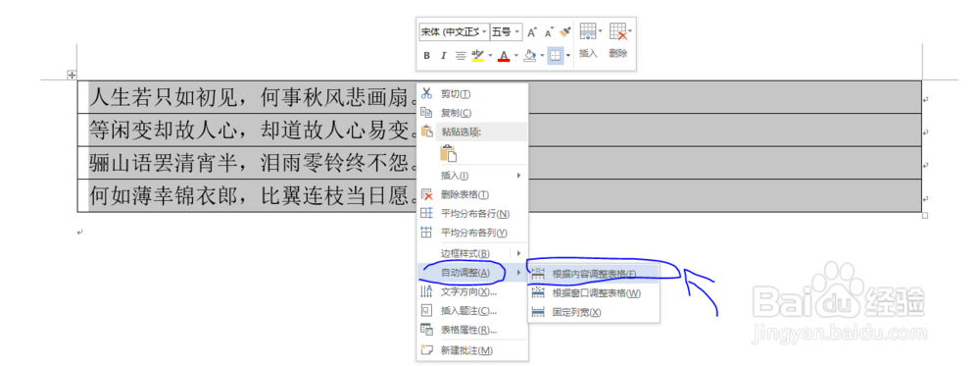Click the delete table icon with red X
This screenshot has width=980, height=366.
(x=617, y=31)
